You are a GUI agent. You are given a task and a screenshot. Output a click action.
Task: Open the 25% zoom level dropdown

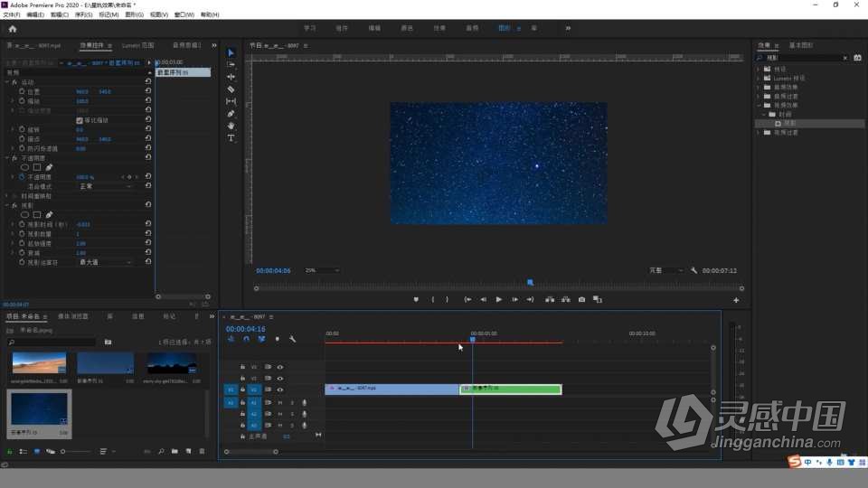pos(322,270)
